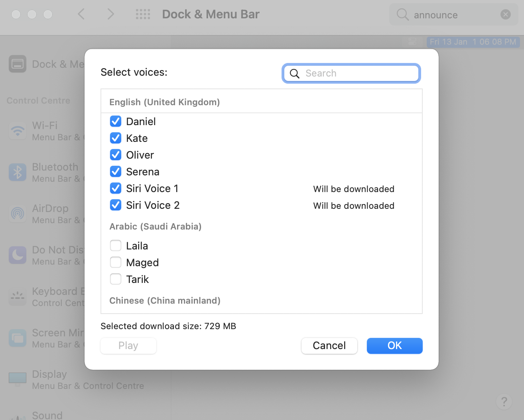
Task: Open the help question mark button
Action: tap(504, 401)
